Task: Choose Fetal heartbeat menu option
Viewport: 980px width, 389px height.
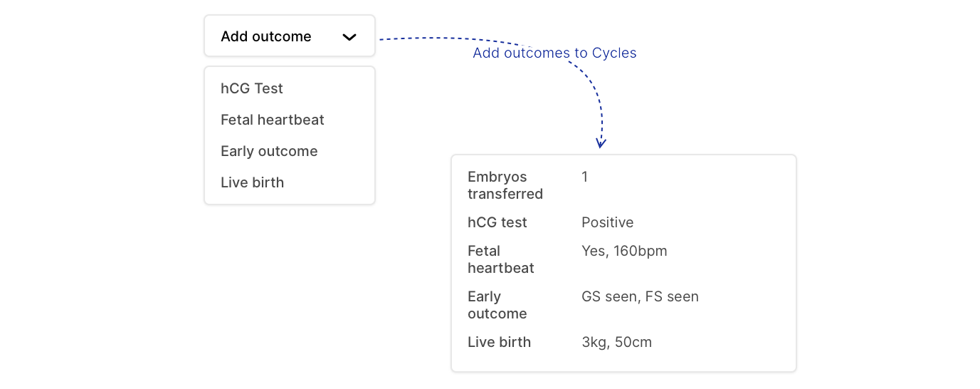Action: coord(273,120)
